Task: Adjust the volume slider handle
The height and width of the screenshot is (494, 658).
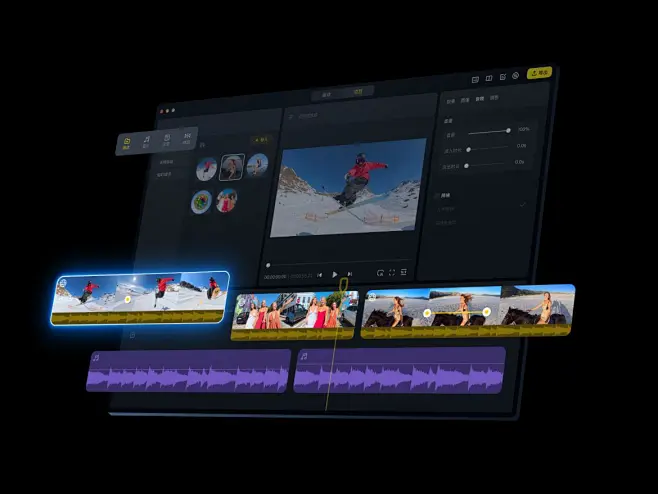Action: click(x=508, y=130)
